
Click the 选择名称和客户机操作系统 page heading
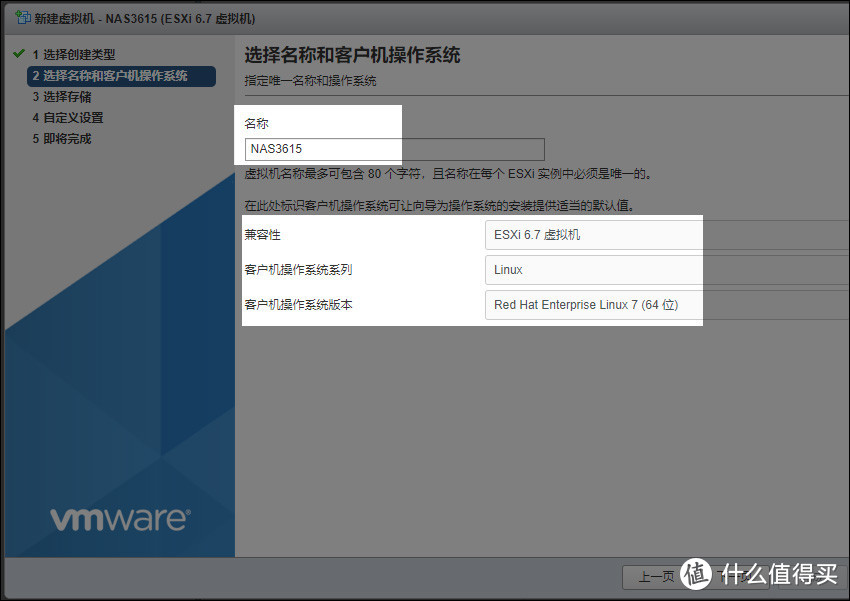tap(352, 55)
